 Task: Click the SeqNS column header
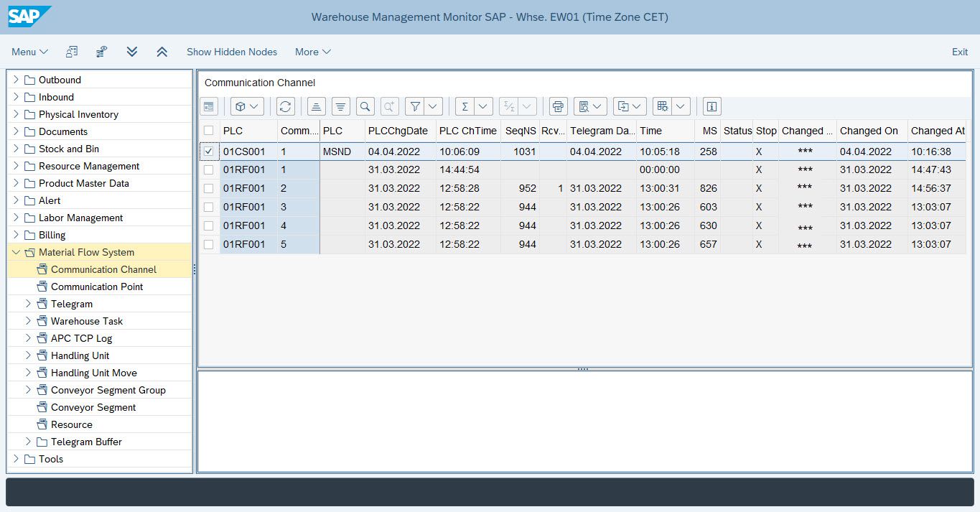pos(520,131)
